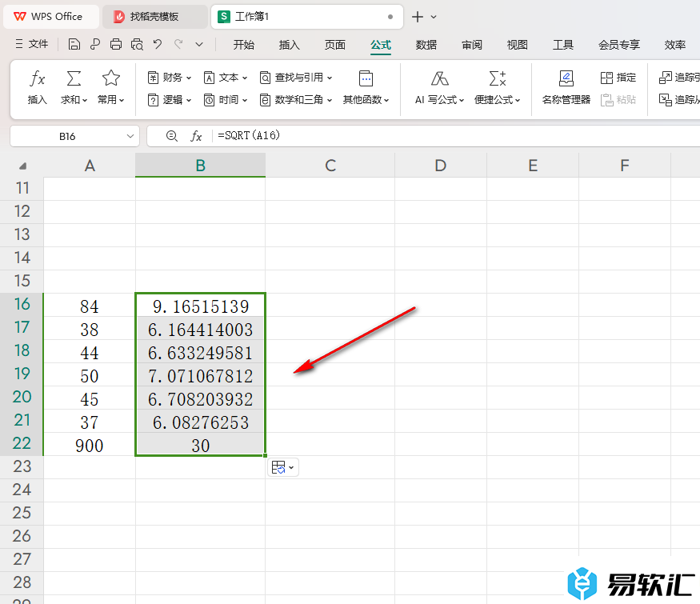Click the fx Insert Function button
Image resolution: width=700 pixels, height=604 pixels.
(x=37, y=87)
